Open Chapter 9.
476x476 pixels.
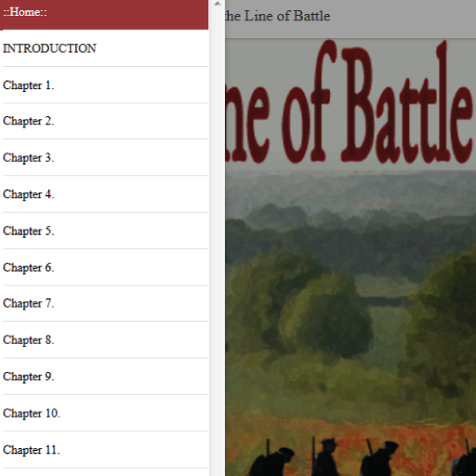click(105, 377)
